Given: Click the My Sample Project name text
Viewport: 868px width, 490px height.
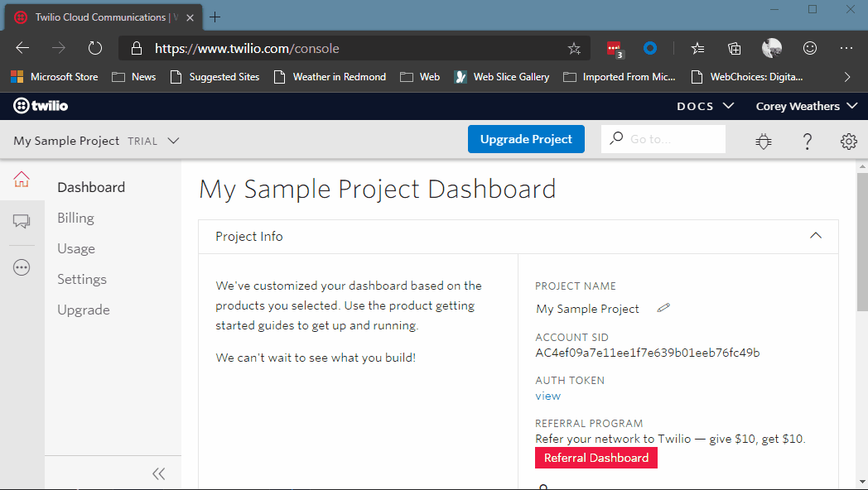Looking at the screenshot, I should 587,309.
